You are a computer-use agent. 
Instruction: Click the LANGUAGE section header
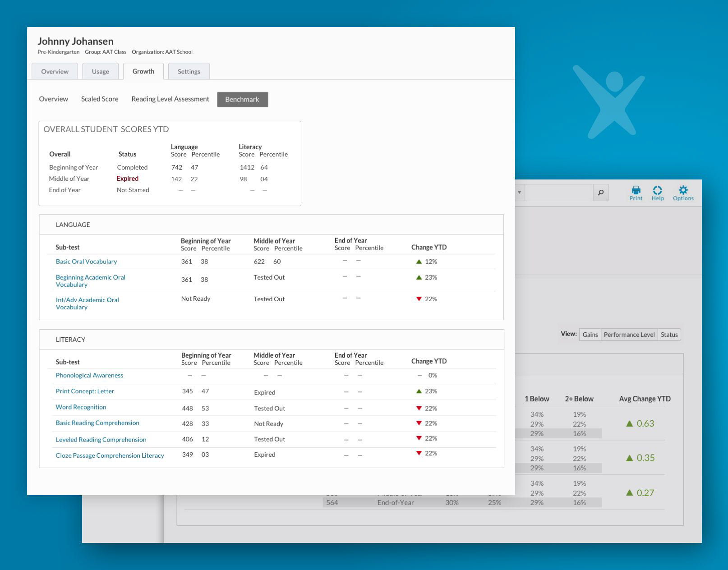[73, 225]
